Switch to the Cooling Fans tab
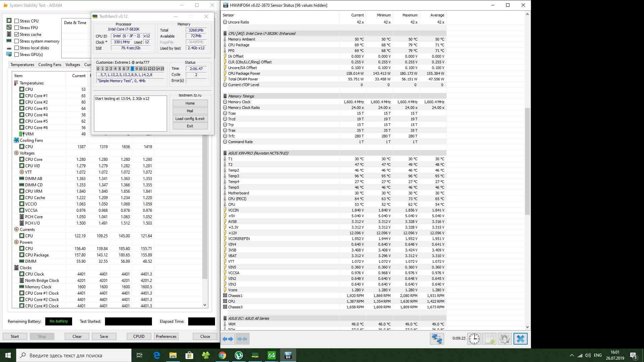This screenshot has width=644, height=362. pos(50,65)
